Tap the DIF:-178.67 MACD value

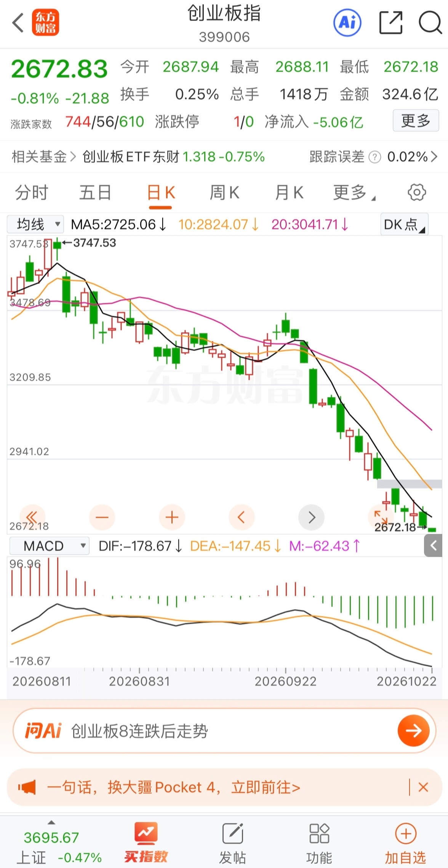point(141,546)
